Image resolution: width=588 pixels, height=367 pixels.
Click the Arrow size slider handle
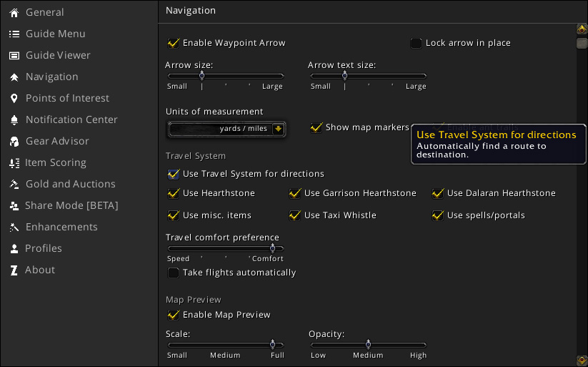point(201,76)
